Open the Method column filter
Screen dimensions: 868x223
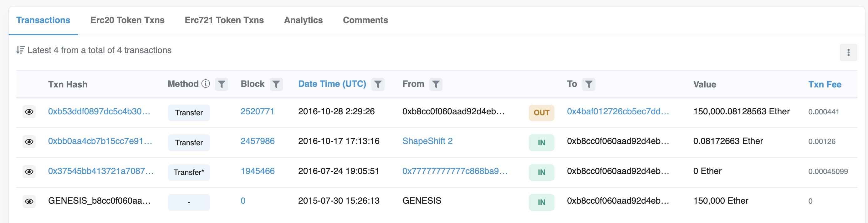point(221,84)
